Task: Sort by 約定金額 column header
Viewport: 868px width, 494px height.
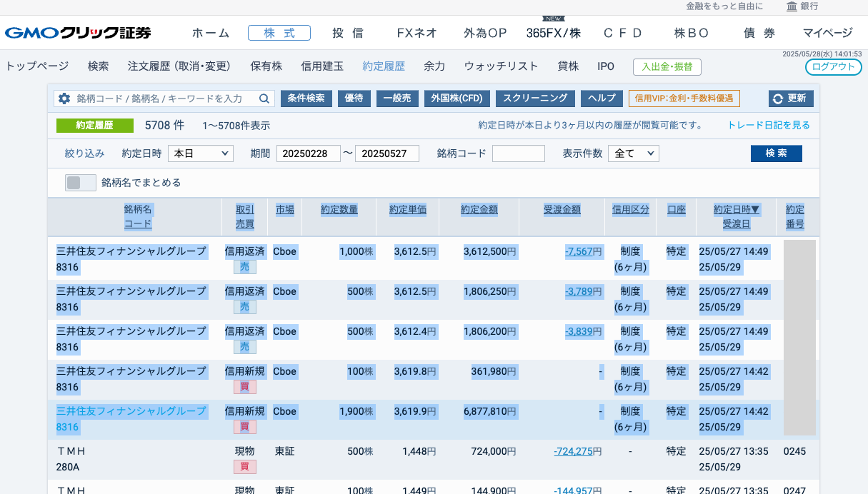Action: pos(479,209)
